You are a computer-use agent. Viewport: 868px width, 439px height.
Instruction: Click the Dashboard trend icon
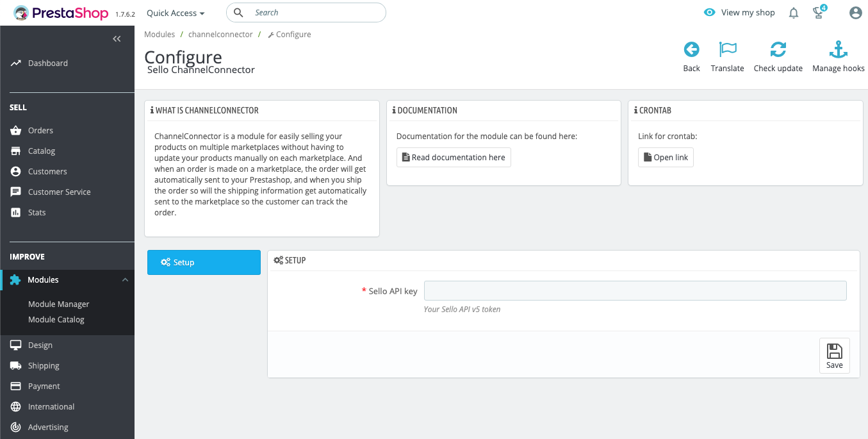[x=15, y=63]
